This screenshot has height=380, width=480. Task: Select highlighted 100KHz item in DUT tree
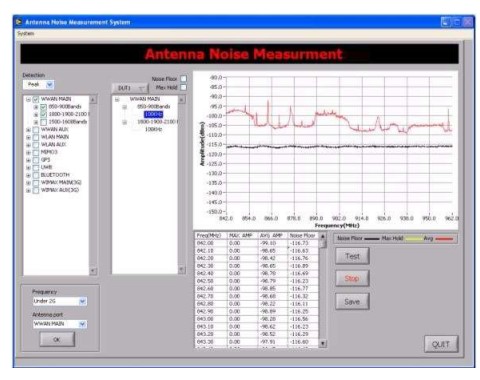(153, 114)
